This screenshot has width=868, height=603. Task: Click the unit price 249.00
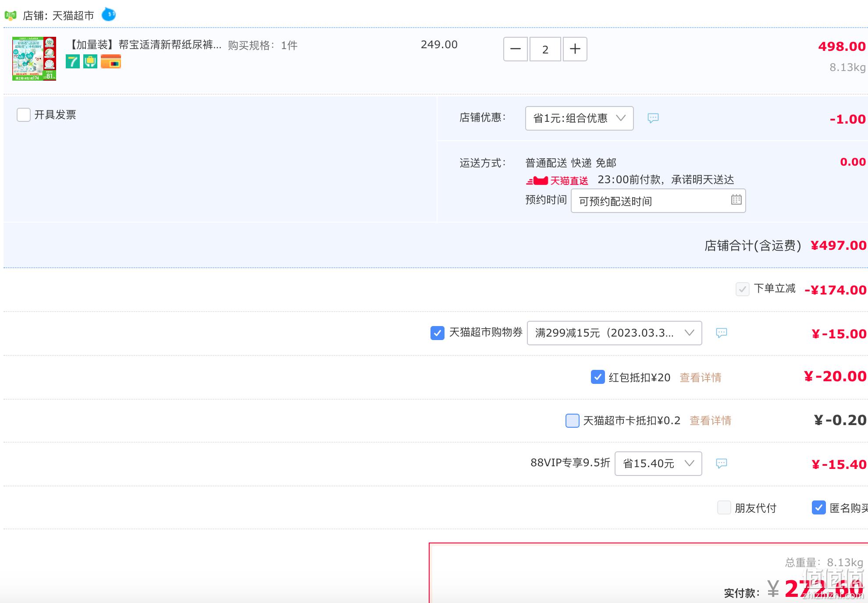(439, 45)
